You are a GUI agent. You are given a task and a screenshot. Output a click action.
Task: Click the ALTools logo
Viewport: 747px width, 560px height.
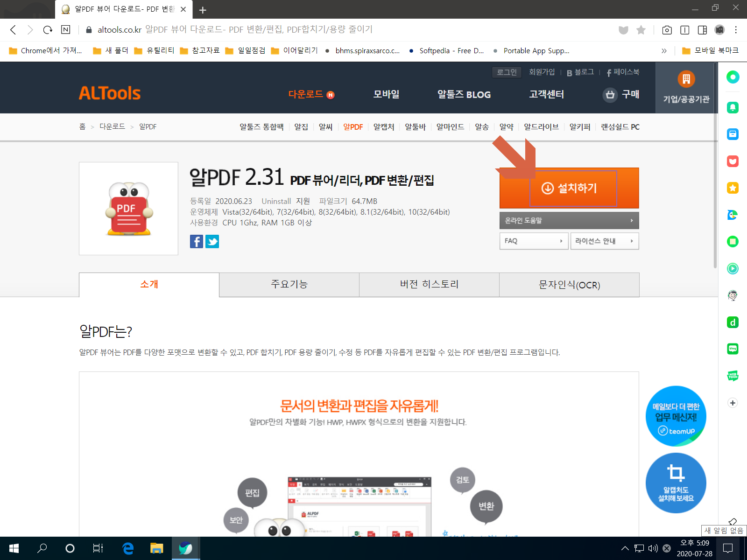pos(109,93)
